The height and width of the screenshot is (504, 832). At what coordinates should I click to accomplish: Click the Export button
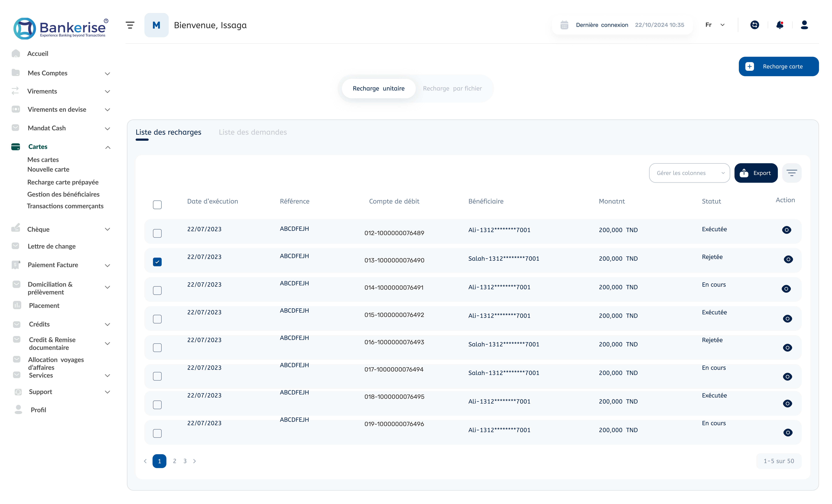(756, 173)
